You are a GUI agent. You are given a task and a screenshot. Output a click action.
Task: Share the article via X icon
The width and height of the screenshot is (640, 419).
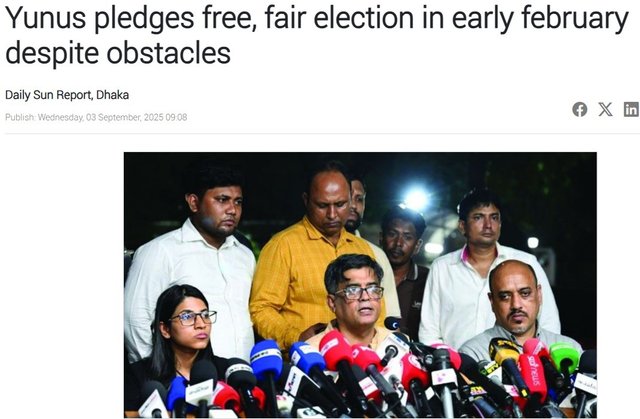click(x=605, y=109)
